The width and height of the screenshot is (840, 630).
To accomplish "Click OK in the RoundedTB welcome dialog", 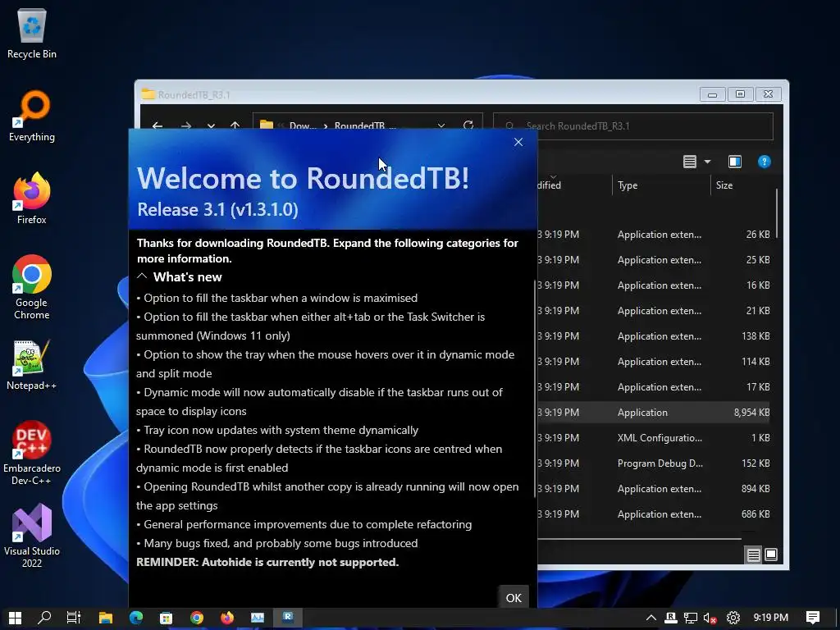I will [x=514, y=598].
